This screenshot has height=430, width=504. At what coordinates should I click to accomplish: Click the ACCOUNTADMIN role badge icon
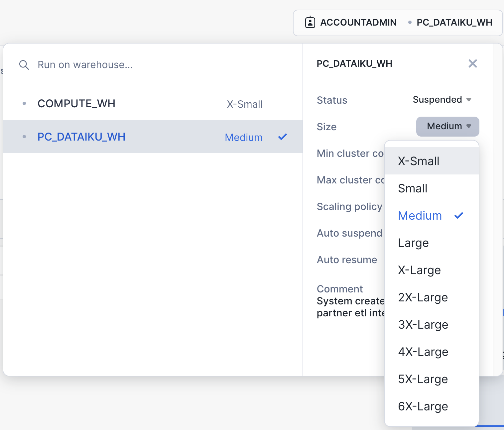click(x=310, y=22)
